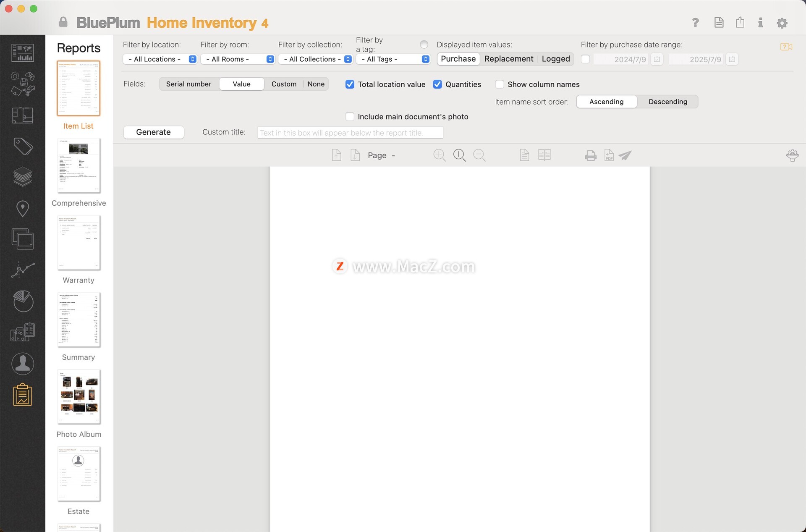The height and width of the screenshot is (532, 806).
Task: Open help with the question mark icon
Action: point(696,22)
